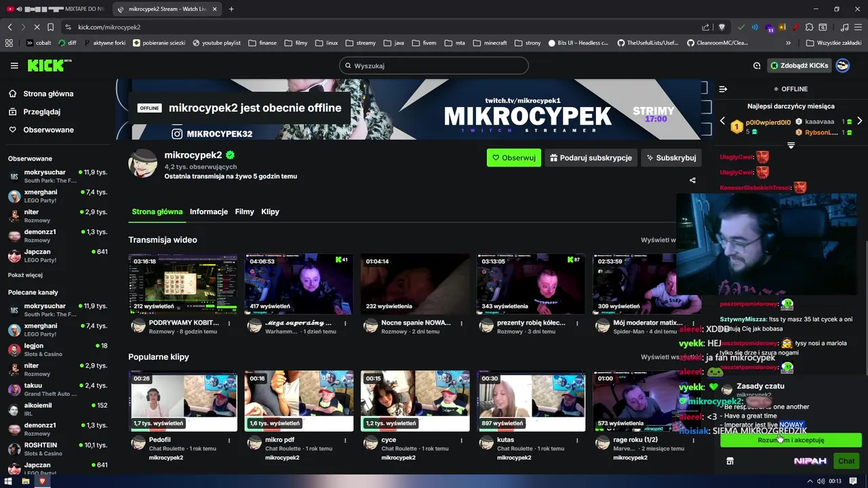Click the Subskrybuj button

click(671, 158)
